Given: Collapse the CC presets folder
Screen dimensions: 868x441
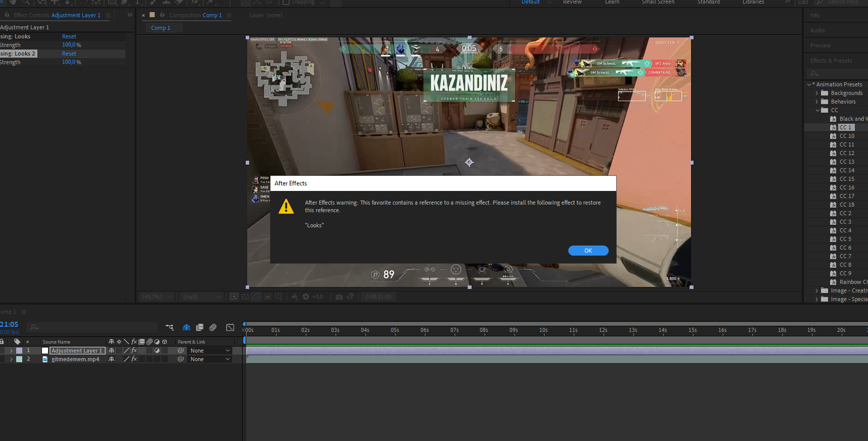Looking at the screenshot, I should (817, 110).
